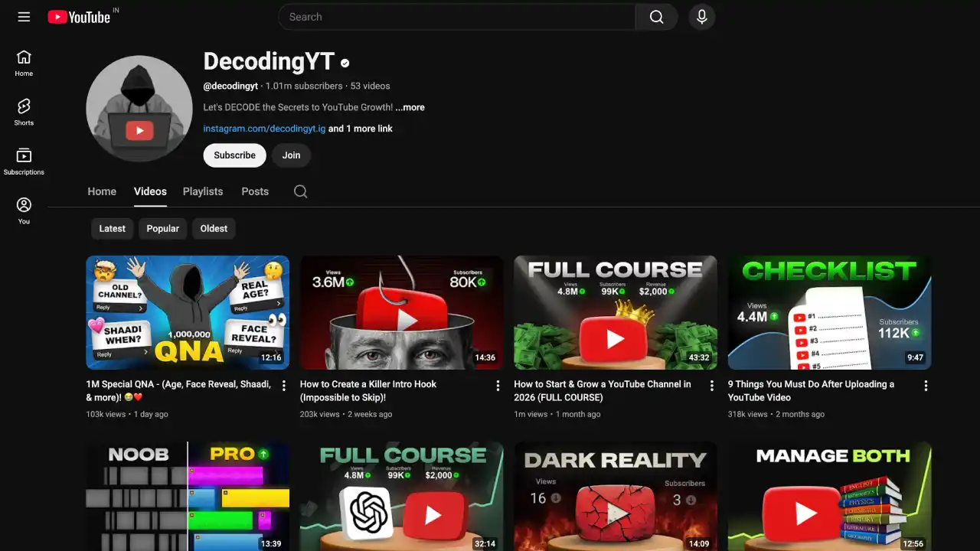Expand the channel description with ...more
Viewport: 980px width, 551px height.
pyautogui.click(x=410, y=107)
